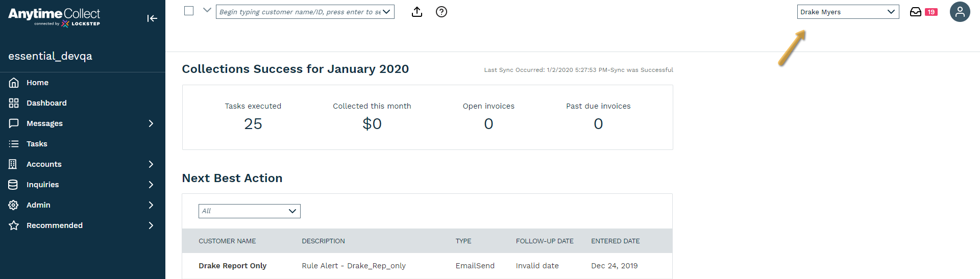Expand the Recommended submenu chevron
This screenshot has width=980, height=279.
(151, 225)
